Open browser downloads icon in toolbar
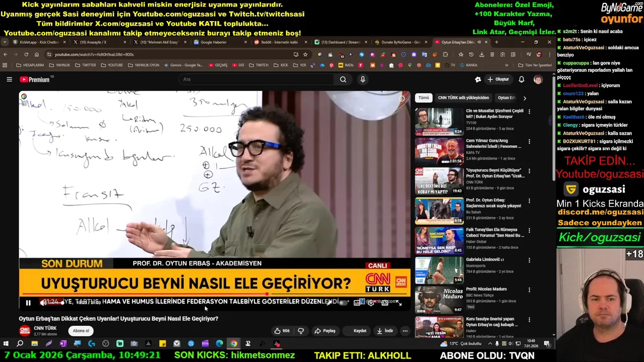This screenshot has height=362, width=644. pos(481,54)
